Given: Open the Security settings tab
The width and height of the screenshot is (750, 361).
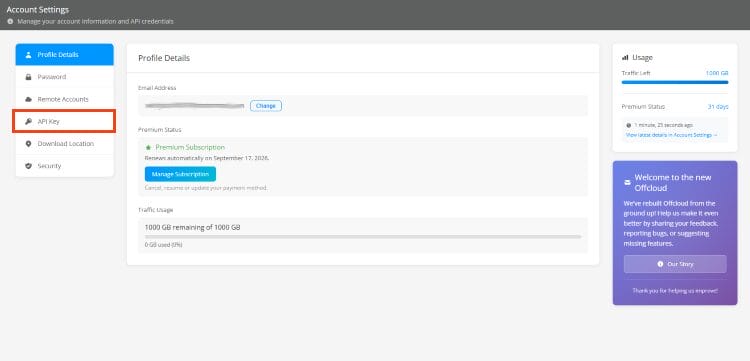Looking at the screenshot, I should [x=65, y=166].
